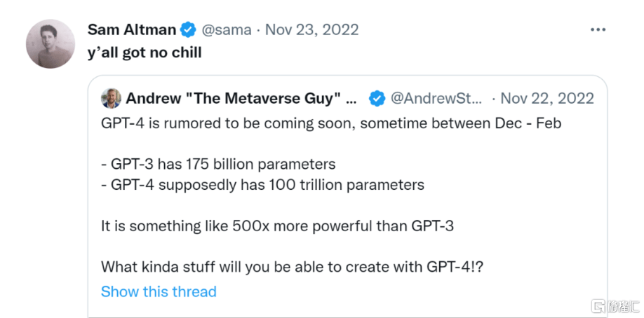Click the "GPT-3 has 175 billion parameters" line
This screenshot has width=644, height=318.
tap(218, 165)
